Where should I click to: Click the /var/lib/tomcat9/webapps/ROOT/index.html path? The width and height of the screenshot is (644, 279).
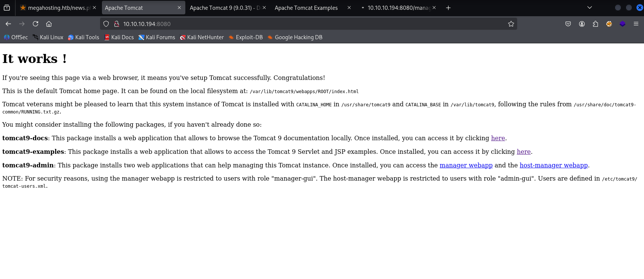click(x=304, y=92)
